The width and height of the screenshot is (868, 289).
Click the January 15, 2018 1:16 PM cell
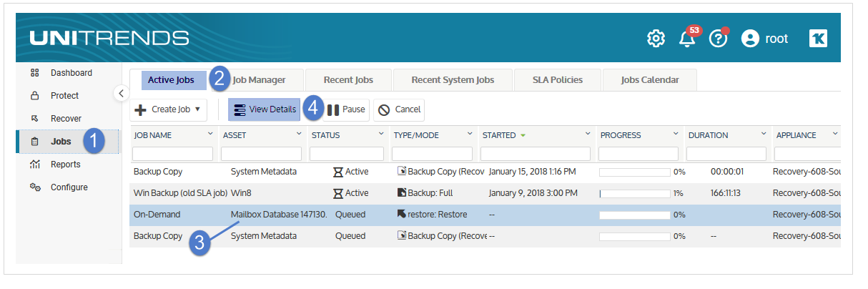click(532, 172)
